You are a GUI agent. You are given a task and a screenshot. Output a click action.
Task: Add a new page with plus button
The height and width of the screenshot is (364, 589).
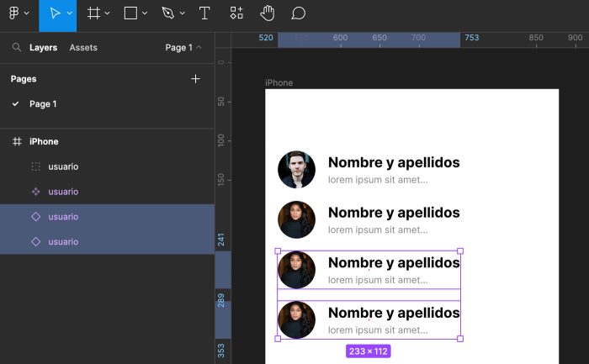(195, 79)
